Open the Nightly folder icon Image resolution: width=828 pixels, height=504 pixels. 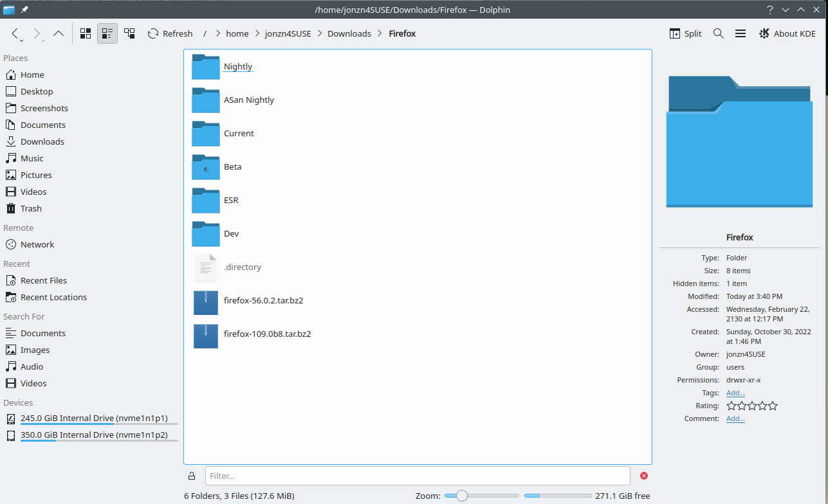(x=206, y=67)
